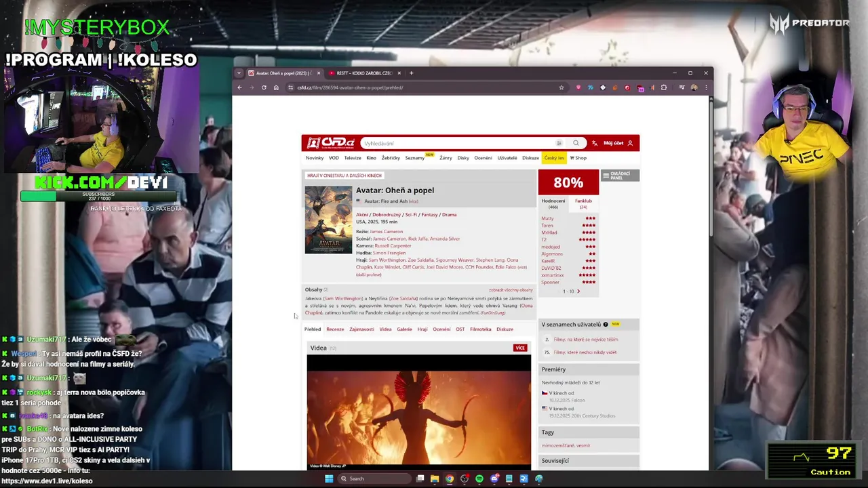Open Můj účet account menu
868x488 pixels.
tap(618, 143)
